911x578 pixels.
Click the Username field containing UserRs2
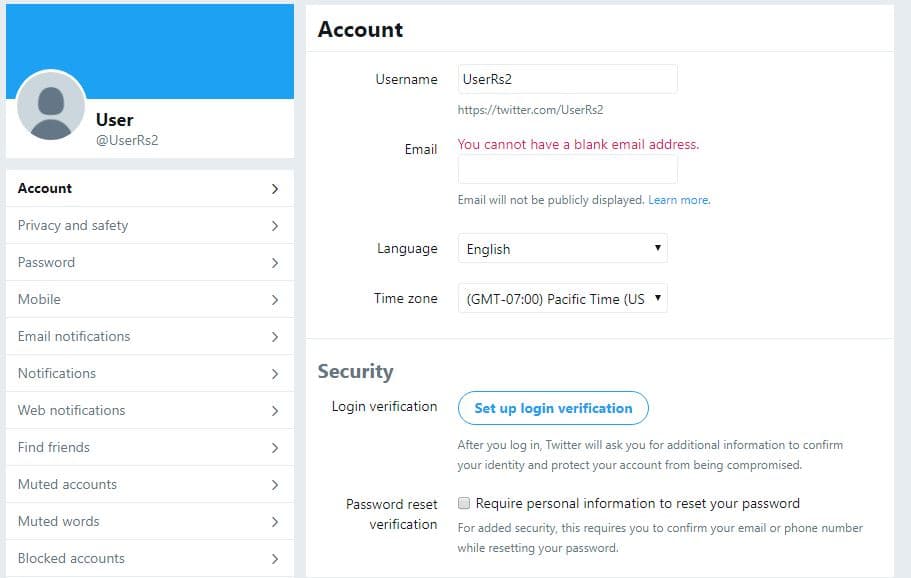tap(568, 79)
